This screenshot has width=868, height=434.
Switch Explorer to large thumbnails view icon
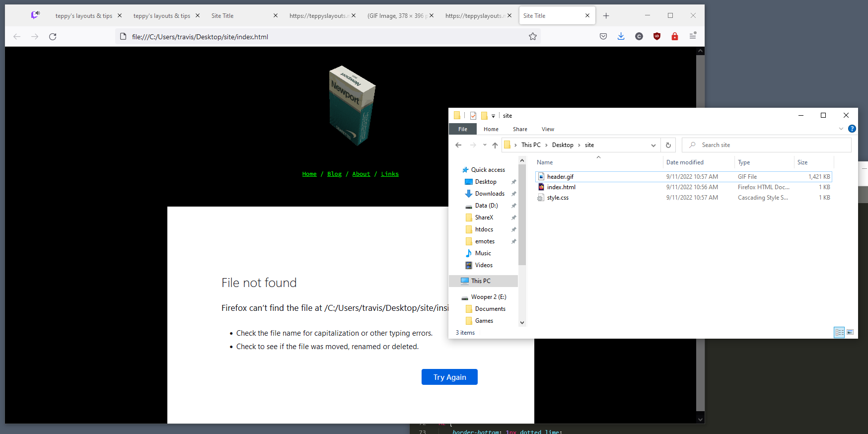click(x=850, y=332)
